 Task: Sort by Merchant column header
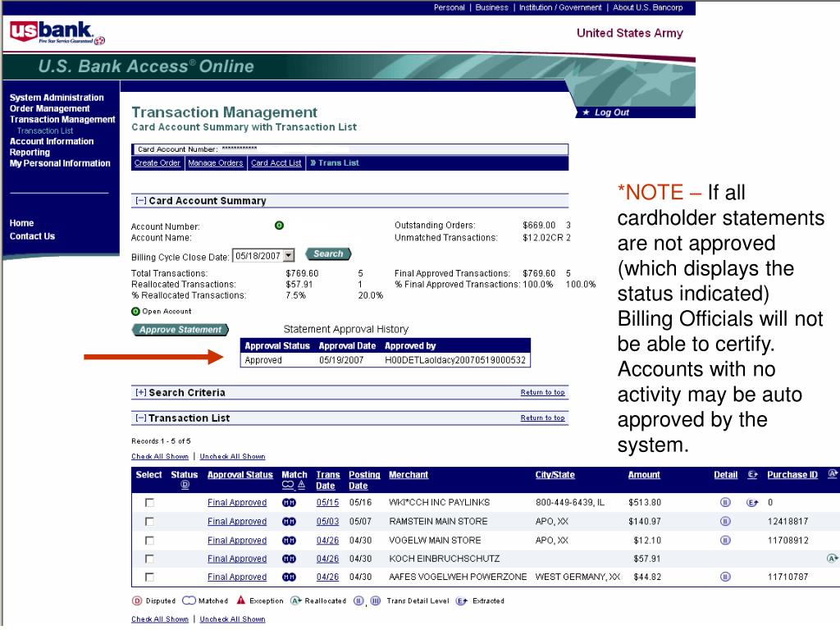409,475
